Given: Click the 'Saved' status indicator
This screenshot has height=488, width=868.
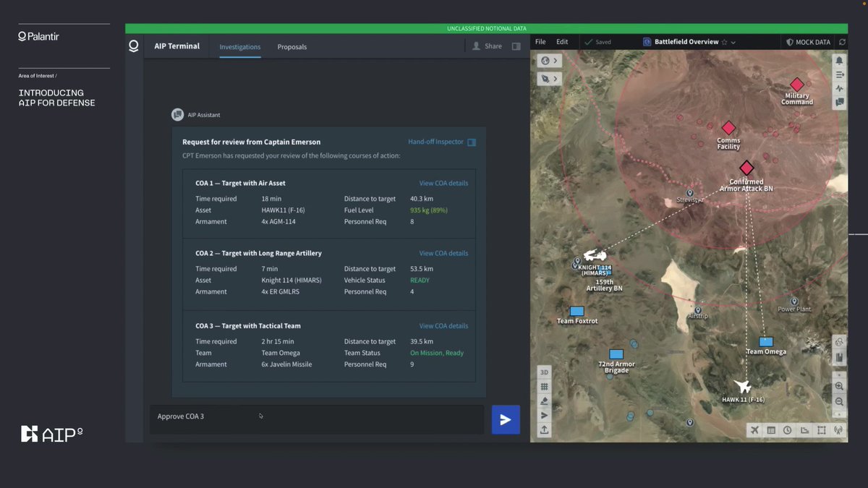Looking at the screenshot, I should click(x=598, y=42).
